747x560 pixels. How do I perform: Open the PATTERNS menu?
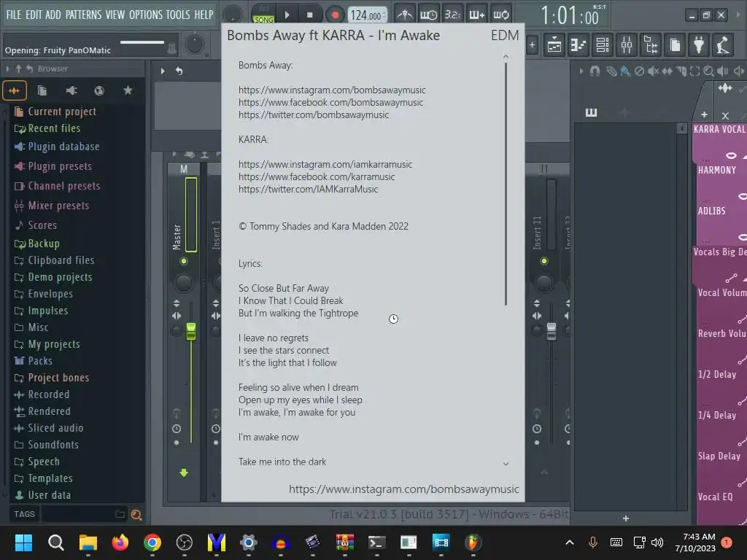(x=83, y=15)
